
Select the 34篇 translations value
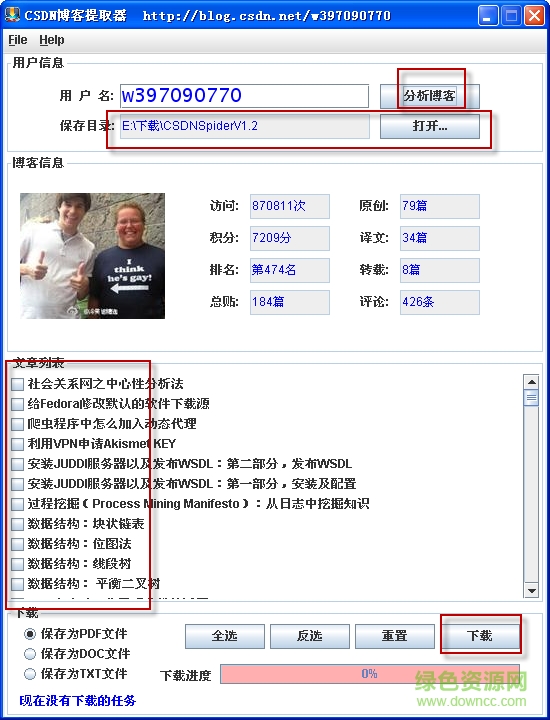[440, 238]
